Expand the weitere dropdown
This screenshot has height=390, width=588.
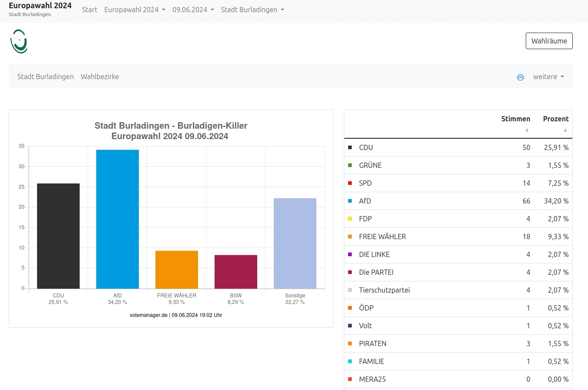pyautogui.click(x=548, y=77)
